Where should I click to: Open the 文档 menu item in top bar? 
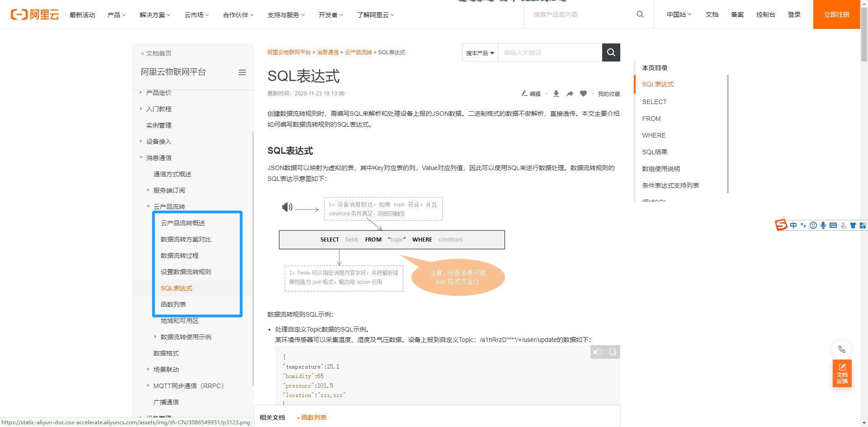(x=712, y=14)
